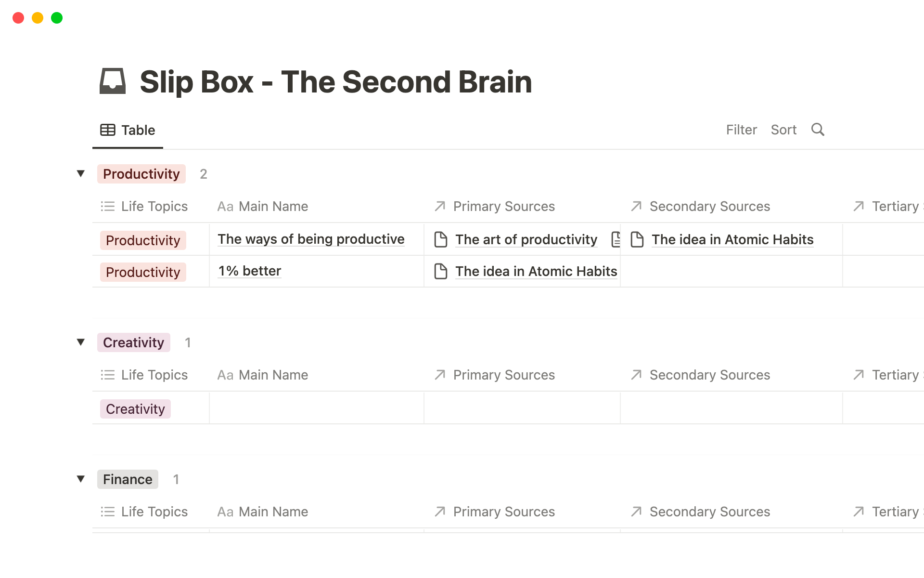This screenshot has height=578, width=924.
Task: Open The ways of being productive page
Action: click(x=310, y=239)
